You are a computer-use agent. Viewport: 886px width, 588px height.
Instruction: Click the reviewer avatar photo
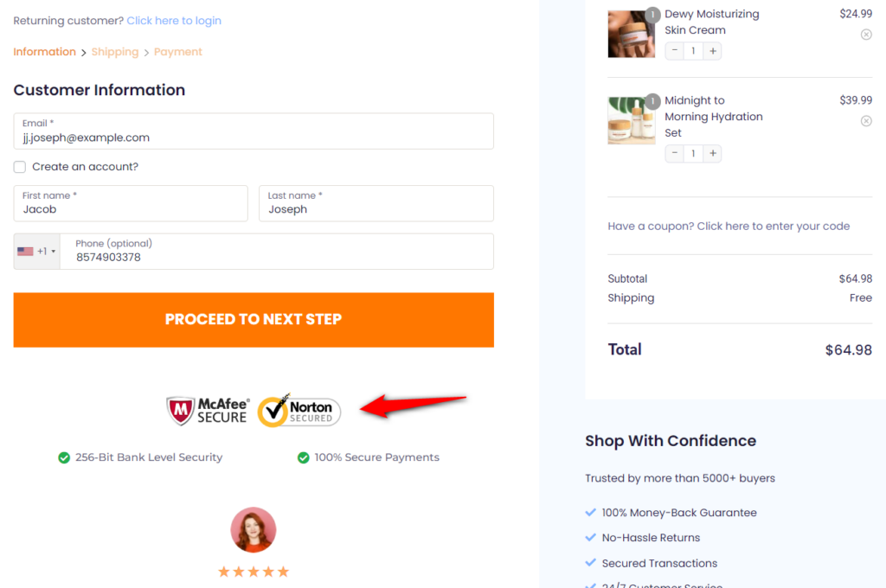coord(253,529)
